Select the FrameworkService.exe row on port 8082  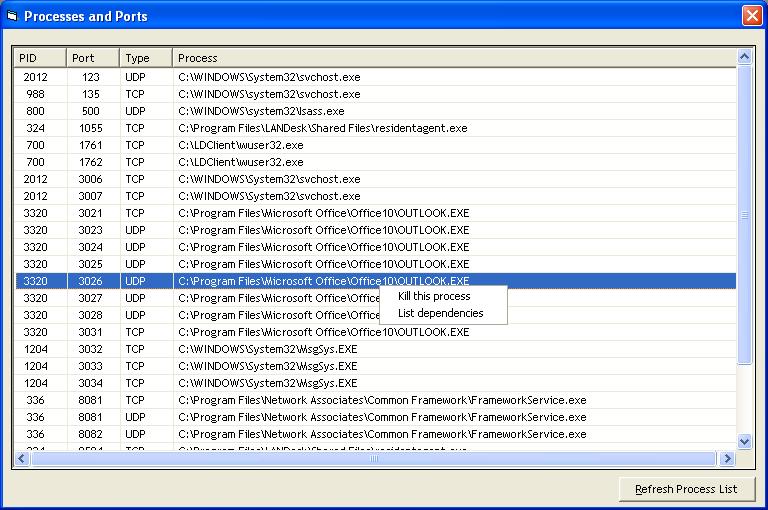(381, 434)
